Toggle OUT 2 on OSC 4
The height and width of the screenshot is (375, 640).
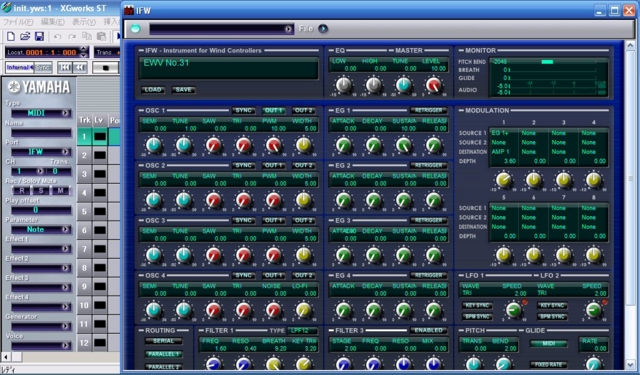click(x=304, y=275)
